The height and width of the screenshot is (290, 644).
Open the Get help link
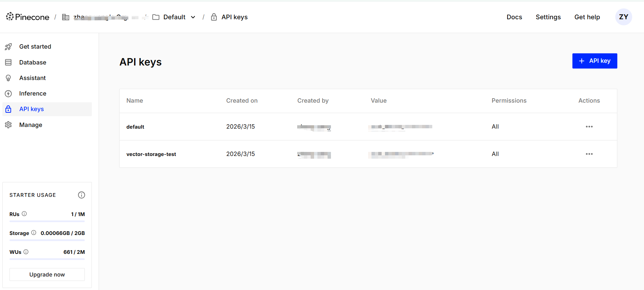[587, 17]
